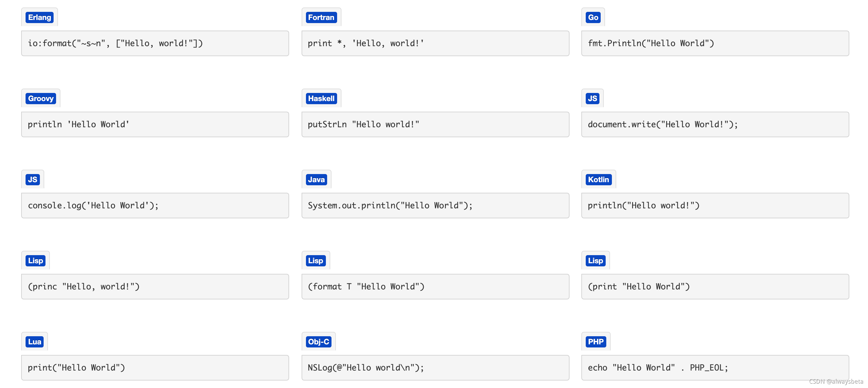Click the println 'Hello World' Groovy code

click(155, 124)
